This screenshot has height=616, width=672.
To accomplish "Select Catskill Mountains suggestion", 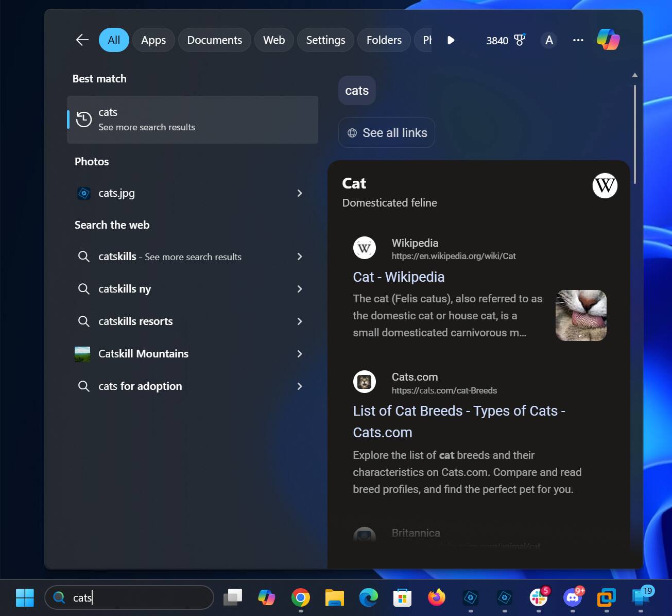I will click(x=193, y=354).
